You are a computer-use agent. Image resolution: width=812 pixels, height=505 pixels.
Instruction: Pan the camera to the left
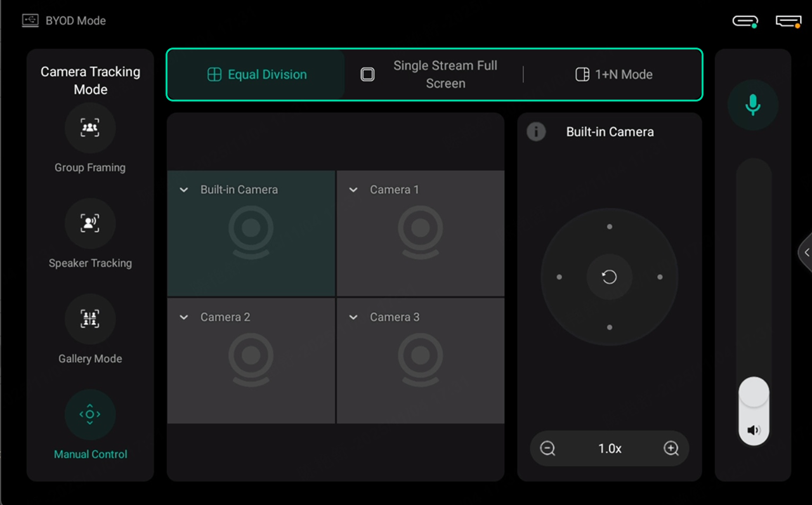tap(559, 277)
